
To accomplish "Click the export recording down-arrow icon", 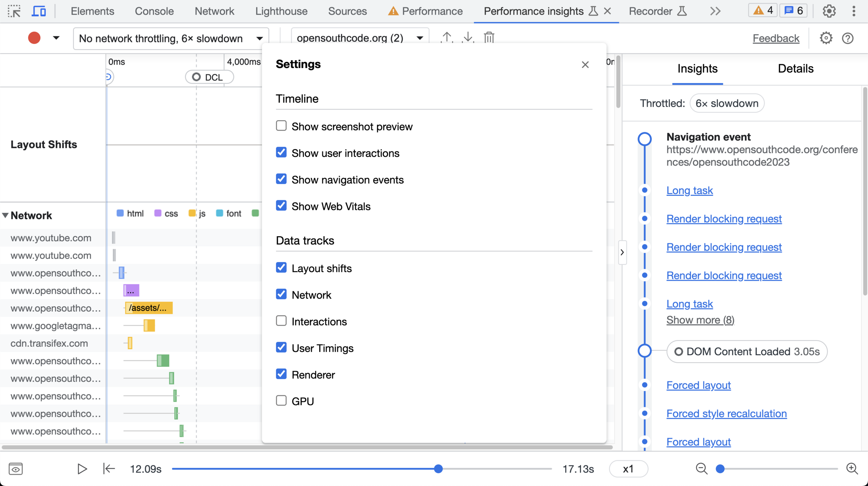I will 467,37.
